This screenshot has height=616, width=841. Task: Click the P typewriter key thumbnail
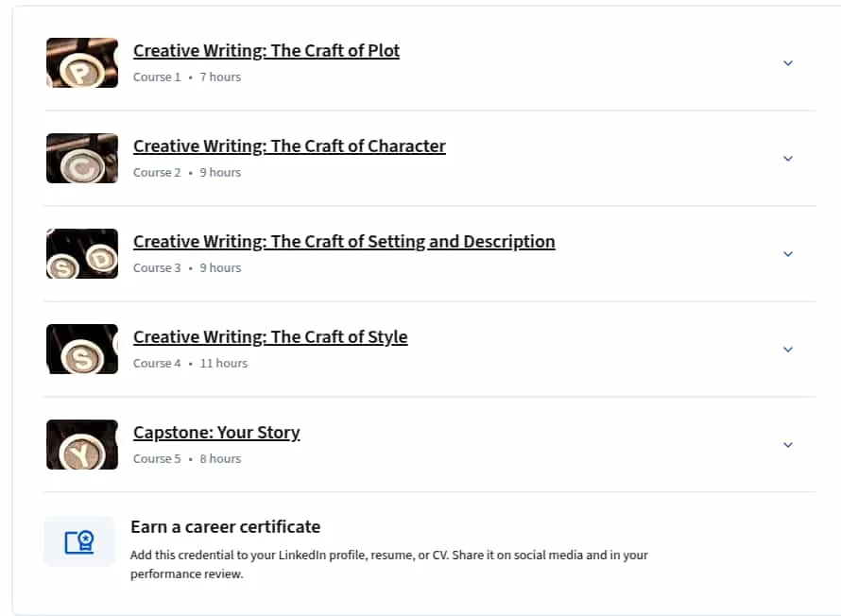[82, 62]
